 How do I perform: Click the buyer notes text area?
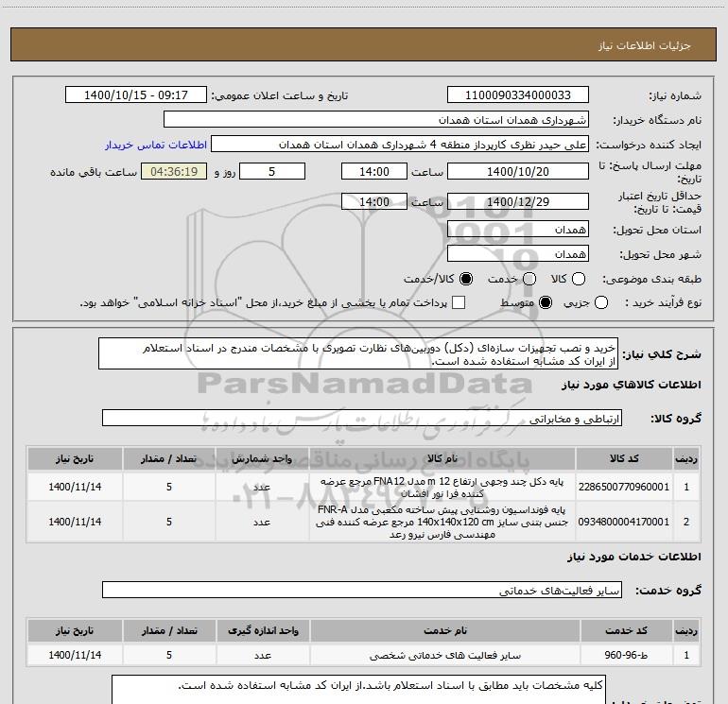(x=358, y=690)
